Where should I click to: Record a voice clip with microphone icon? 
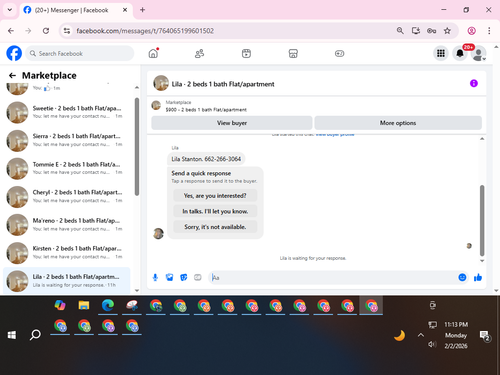point(155,277)
